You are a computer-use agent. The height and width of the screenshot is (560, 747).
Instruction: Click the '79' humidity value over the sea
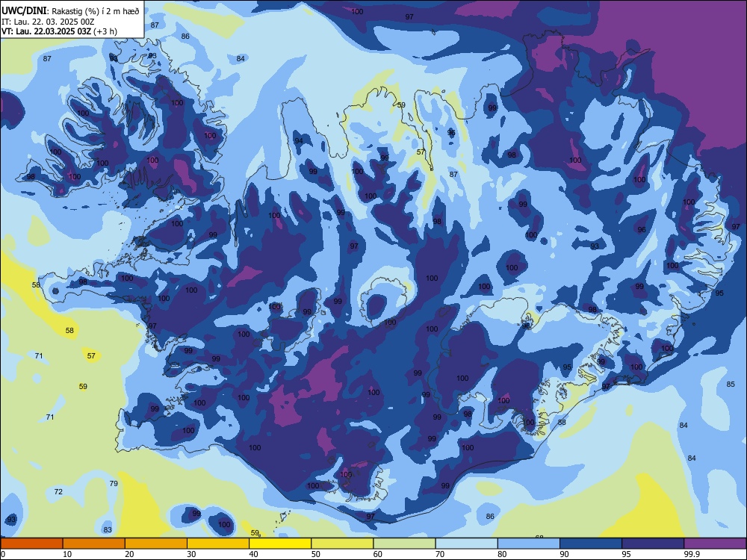114,483
